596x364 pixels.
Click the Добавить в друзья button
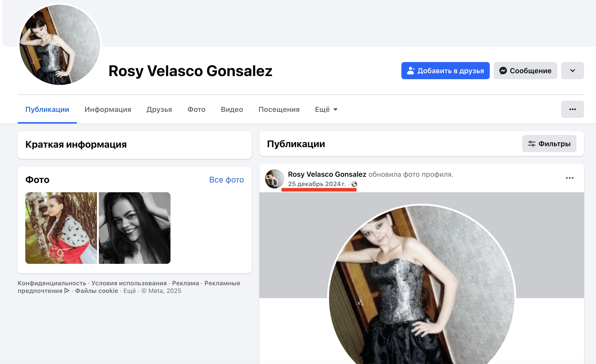click(x=445, y=71)
